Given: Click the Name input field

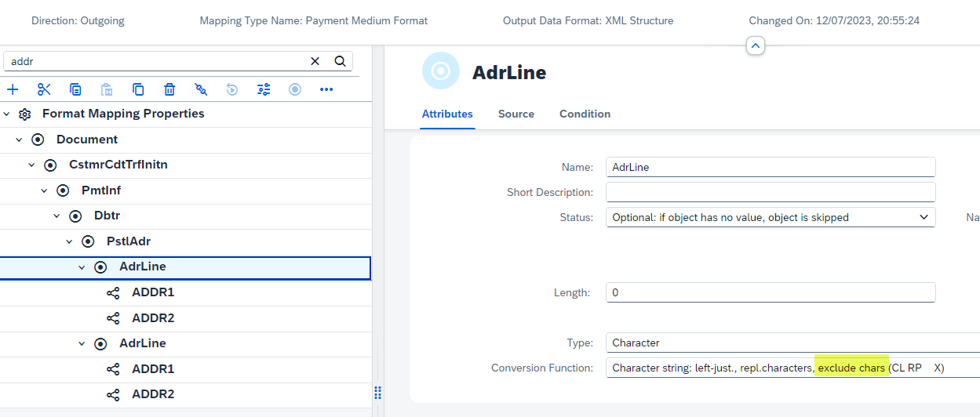Looking at the screenshot, I should pos(771,167).
